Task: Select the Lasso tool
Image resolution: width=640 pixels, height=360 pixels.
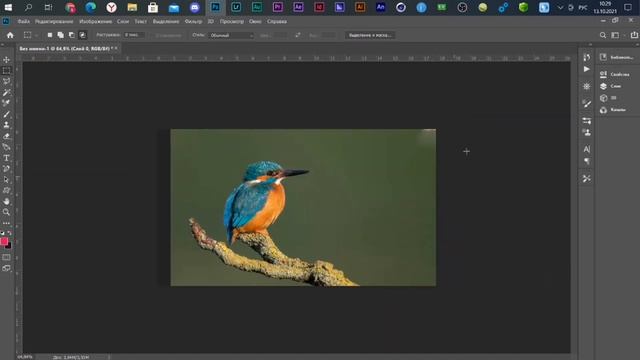Action: coord(6,81)
